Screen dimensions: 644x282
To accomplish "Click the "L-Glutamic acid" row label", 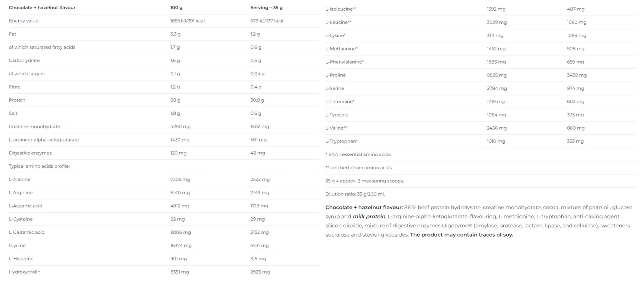I will pos(27,232).
